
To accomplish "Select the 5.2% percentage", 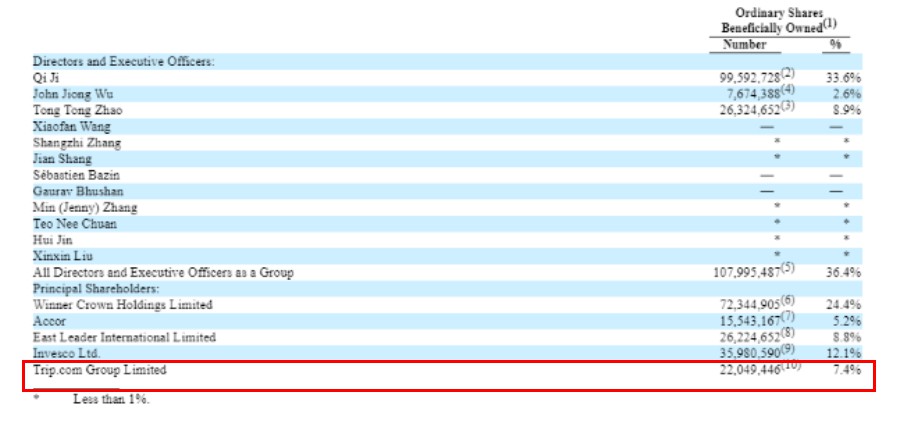I will (x=848, y=321).
